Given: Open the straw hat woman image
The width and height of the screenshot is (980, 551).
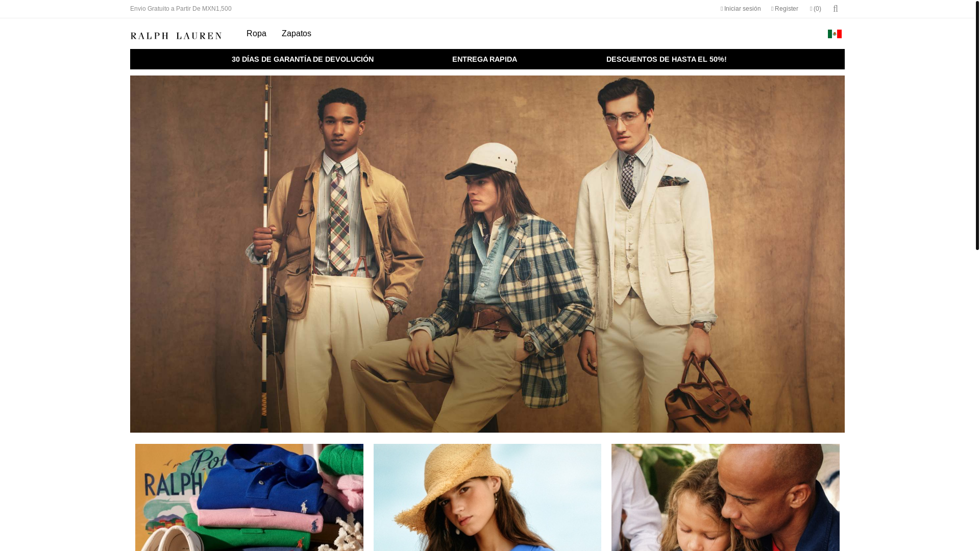Looking at the screenshot, I should pyautogui.click(x=487, y=497).
